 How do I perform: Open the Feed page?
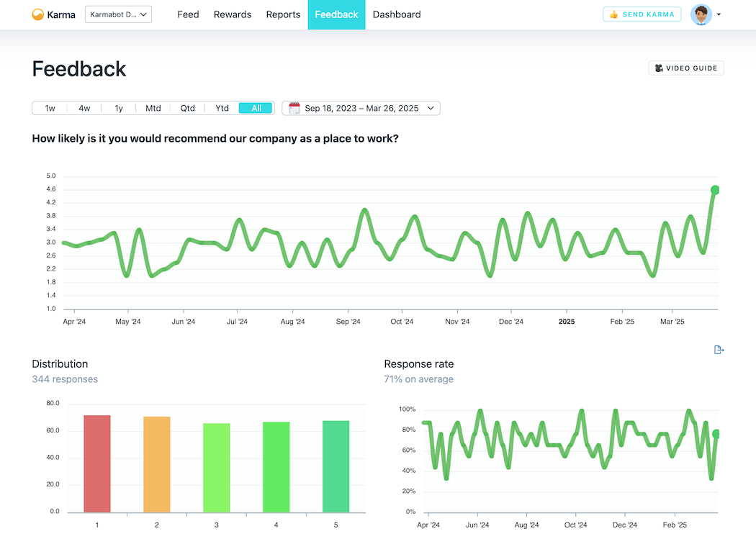(188, 14)
